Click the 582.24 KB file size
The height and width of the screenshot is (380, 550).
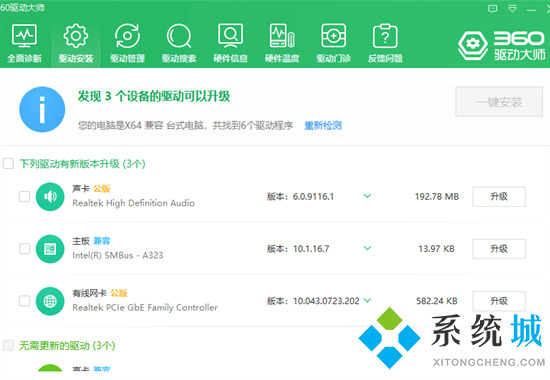[437, 301]
